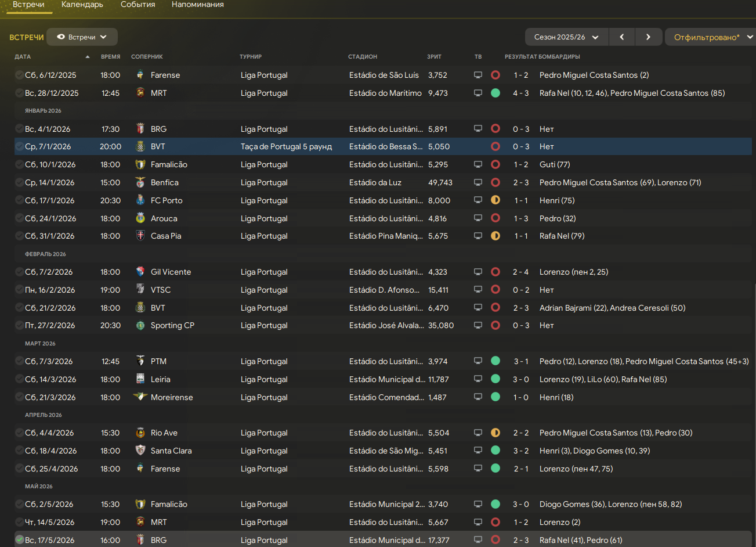756x547 pixels.
Task: Click the Leiria club badge
Action: tap(140, 379)
